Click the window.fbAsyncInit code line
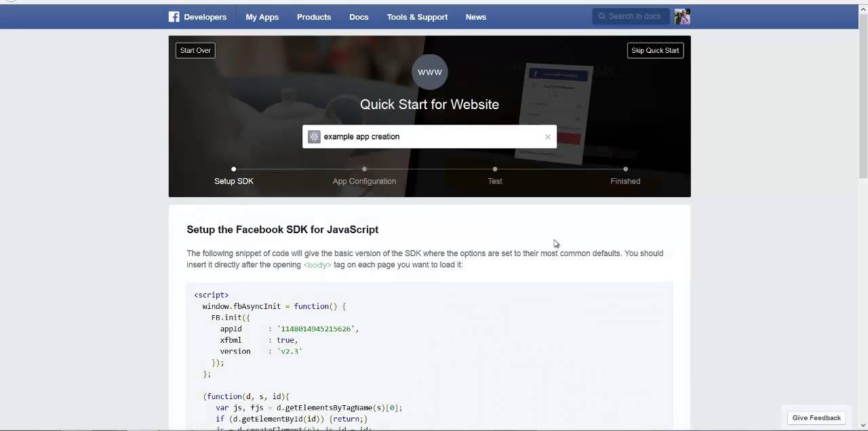Image resolution: width=868 pixels, height=431 pixels. click(274, 306)
